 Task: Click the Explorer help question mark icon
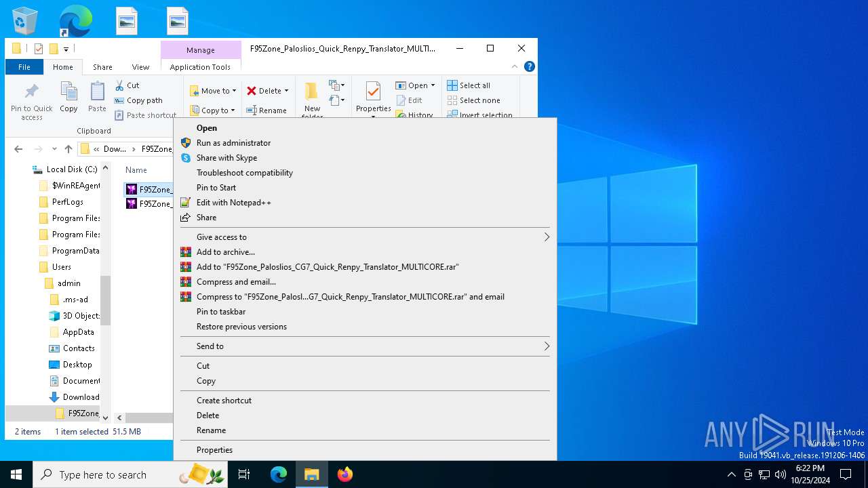coord(530,66)
